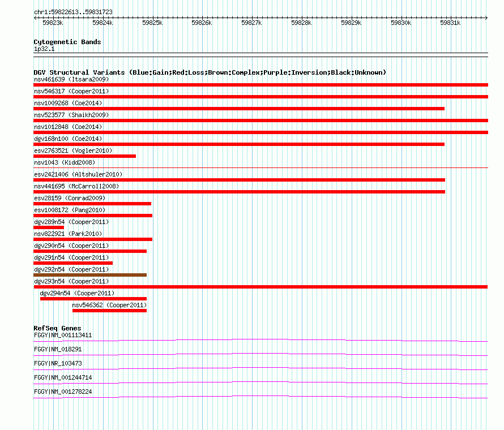Screen dimensions: 504x430
Task: Click the esv1008172 (Pang2010) label
Action: tap(70, 210)
